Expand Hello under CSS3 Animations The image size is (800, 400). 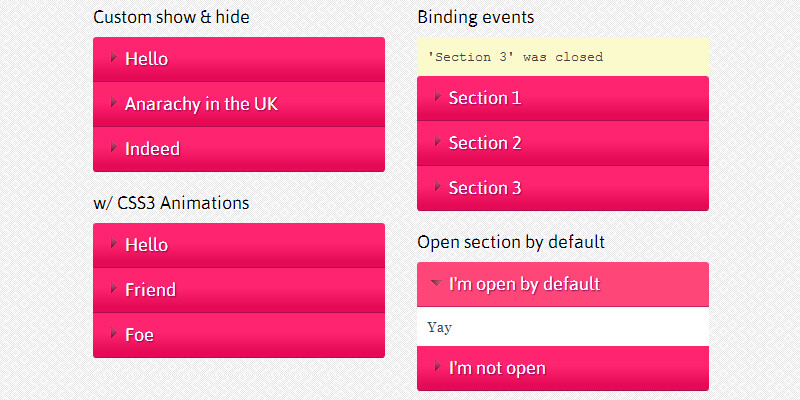click(x=238, y=245)
